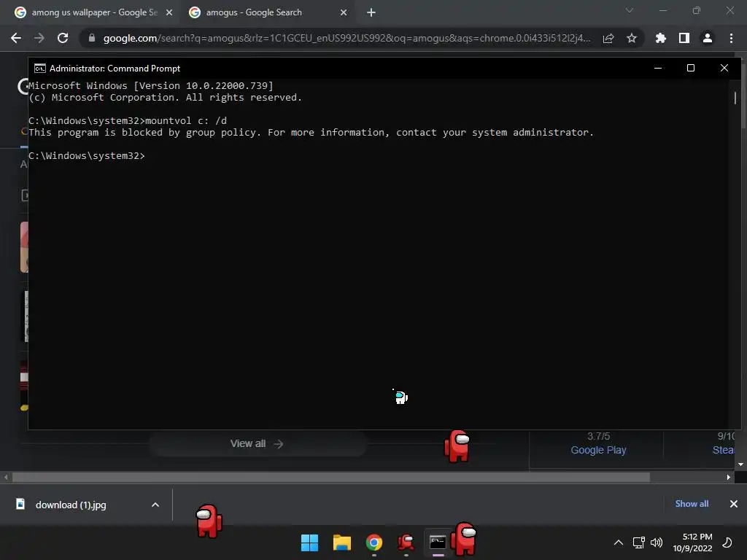The image size is (747, 560).
Task: Reload the Google page
Action: click(x=63, y=38)
